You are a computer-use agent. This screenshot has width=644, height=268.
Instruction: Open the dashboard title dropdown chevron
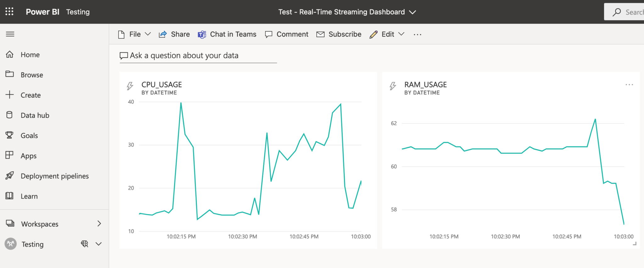coord(412,12)
